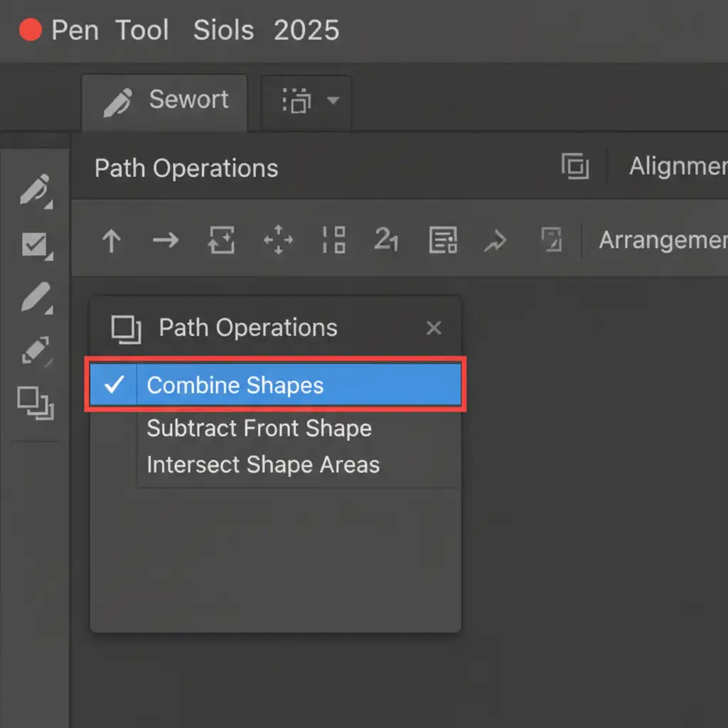The image size is (728, 728).
Task: Select the Pen tool in left sidebar
Action: click(x=35, y=191)
